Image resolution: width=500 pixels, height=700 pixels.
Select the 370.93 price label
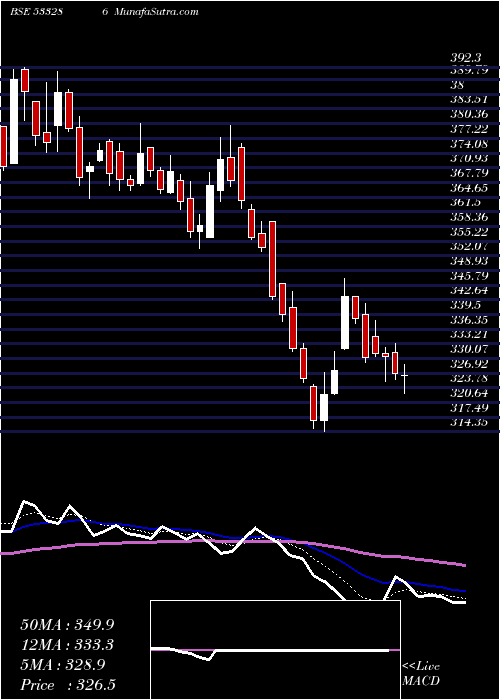(469, 158)
